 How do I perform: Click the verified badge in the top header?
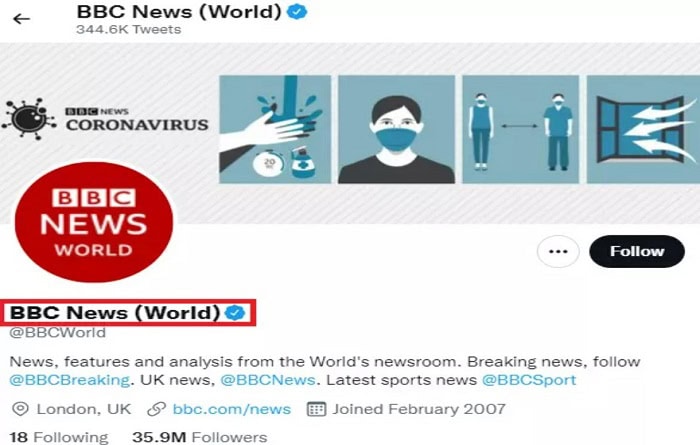click(x=297, y=12)
